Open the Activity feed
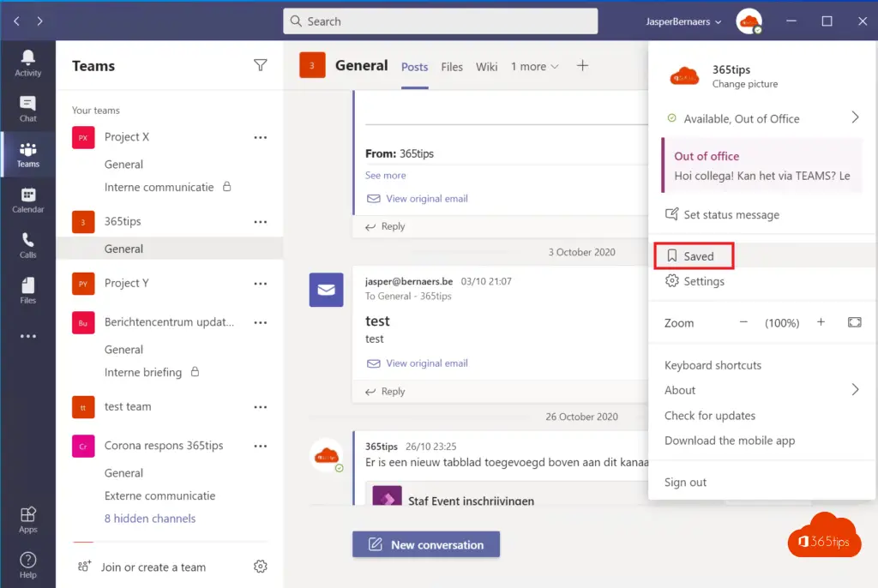This screenshot has height=588, width=878. 28,63
